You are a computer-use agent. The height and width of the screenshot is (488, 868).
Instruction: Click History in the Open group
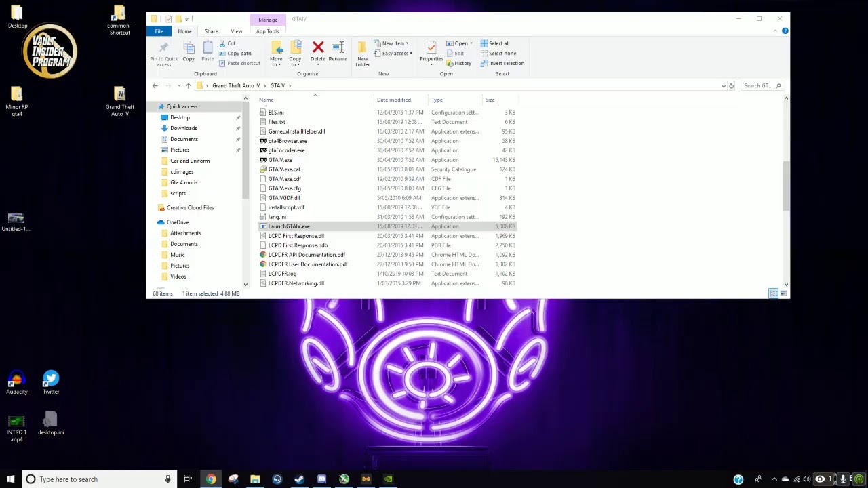[458, 63]
